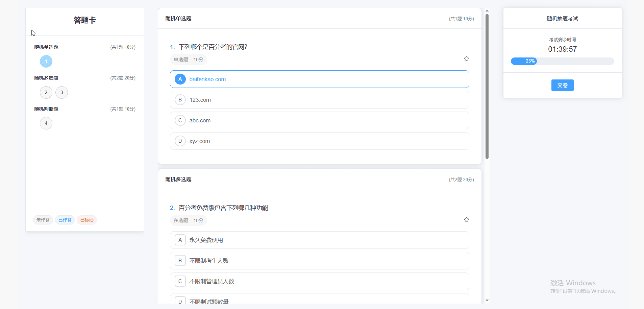The width and height of the screenshot is (644, 309).
Task: Select answer D xyz.com
Action: (319, 141)
